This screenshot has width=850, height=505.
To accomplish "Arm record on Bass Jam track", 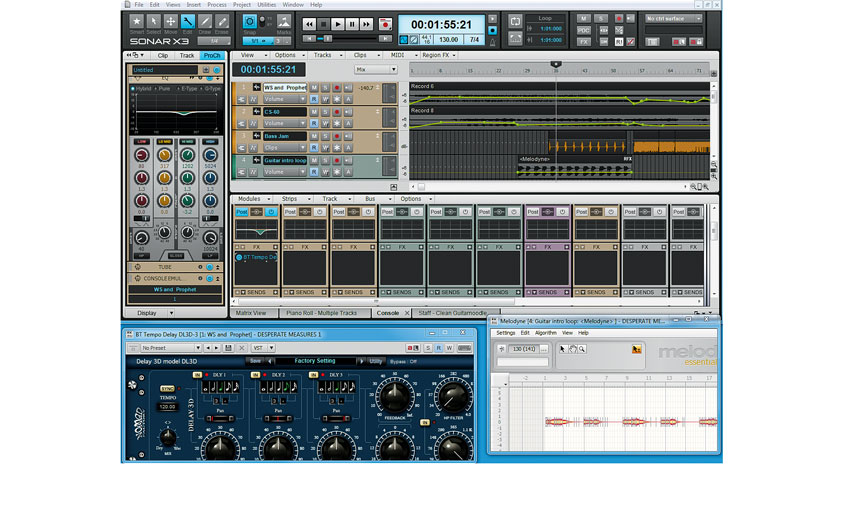I will (x=337, y=136).
